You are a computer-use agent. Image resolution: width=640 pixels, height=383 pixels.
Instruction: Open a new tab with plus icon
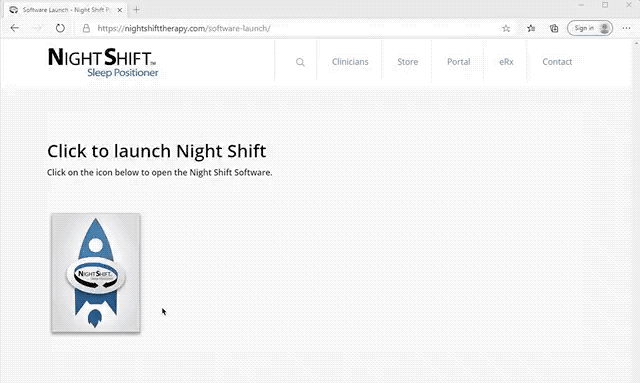(136, 10)
